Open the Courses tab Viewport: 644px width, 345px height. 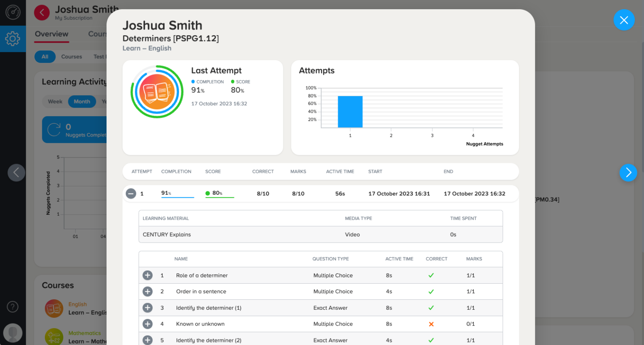[x=98, y=34]
